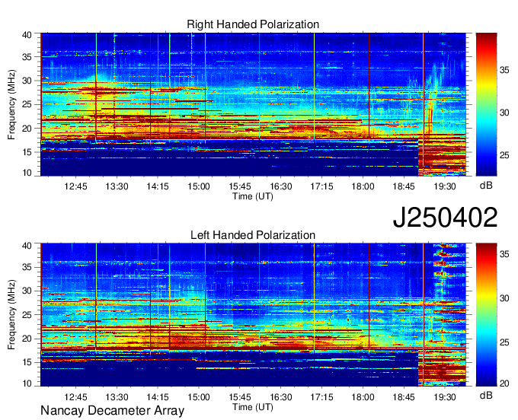
Task: Click the "dB" label under lower color bar
Action: (486, 395)
